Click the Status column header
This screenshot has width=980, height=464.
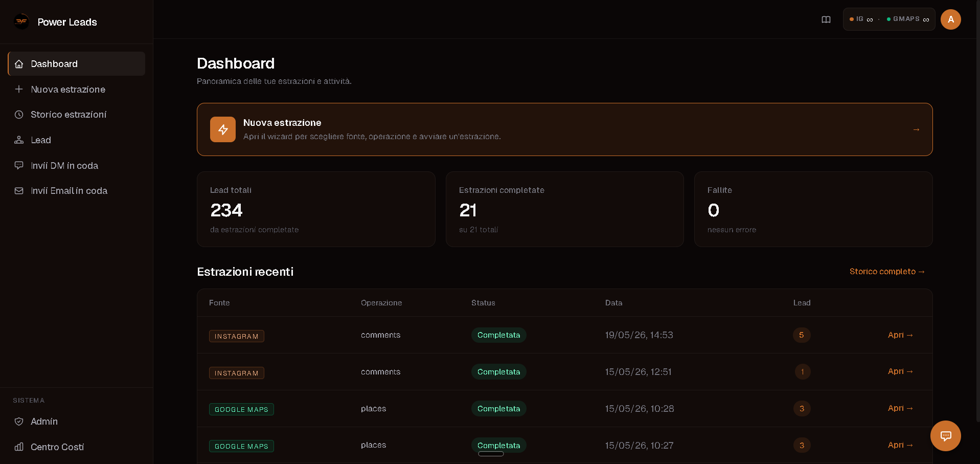coord(483,303)
